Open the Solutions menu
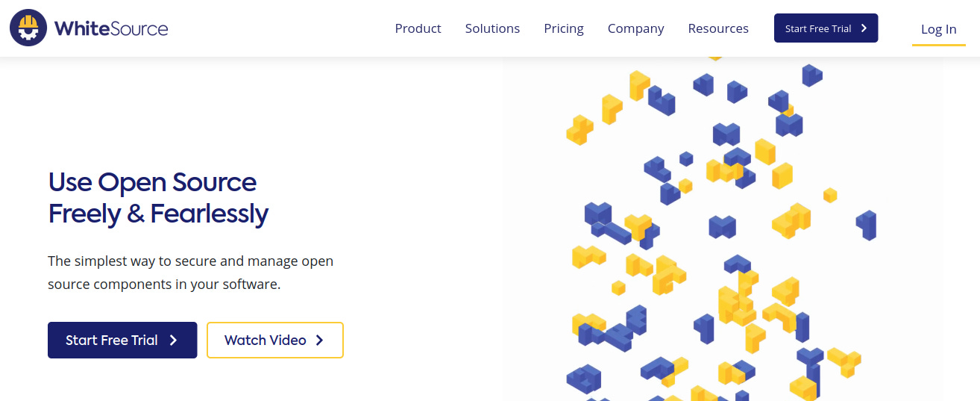The height and width of the screenshot is (401, 980). (492, 28)
